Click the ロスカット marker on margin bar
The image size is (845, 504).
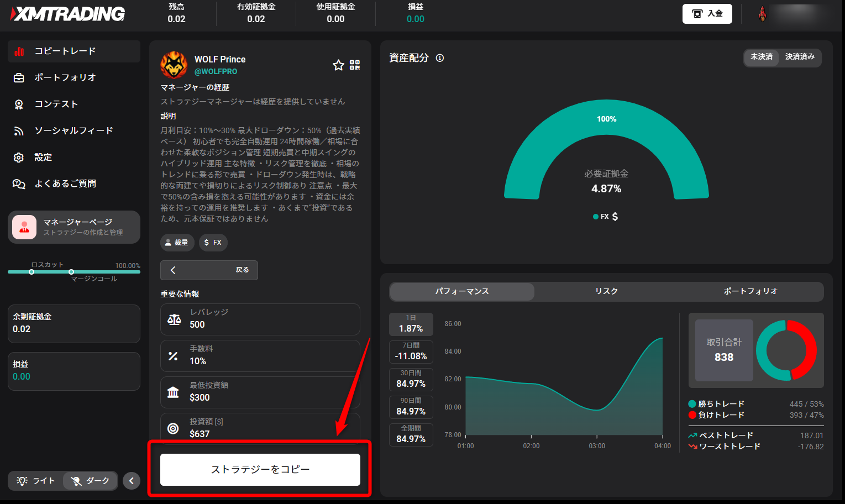coord(32,272)
